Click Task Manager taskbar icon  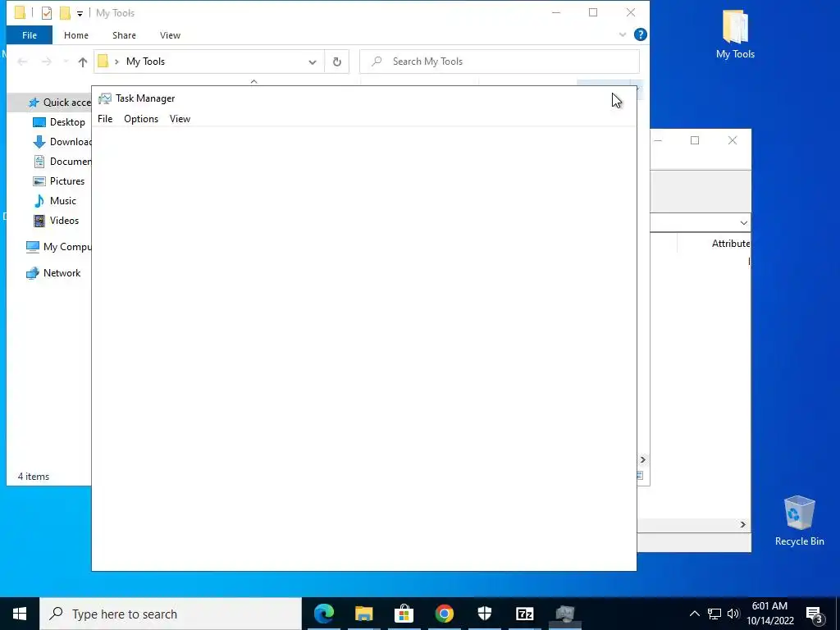coord(564,614)
